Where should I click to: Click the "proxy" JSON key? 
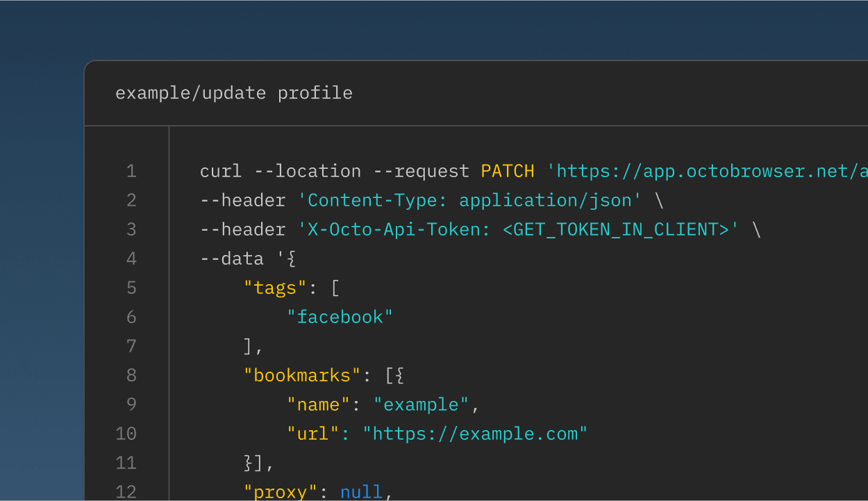click(x=281, y=491)
